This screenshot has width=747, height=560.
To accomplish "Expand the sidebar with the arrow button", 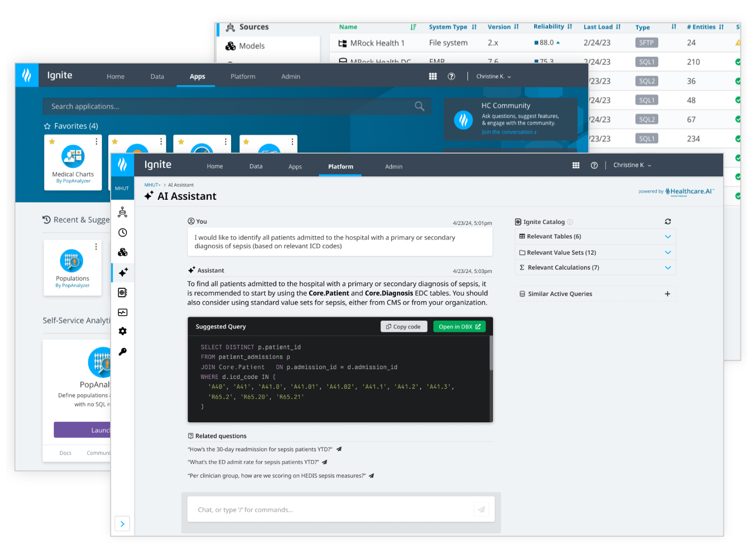I will [x=122, y=524].
